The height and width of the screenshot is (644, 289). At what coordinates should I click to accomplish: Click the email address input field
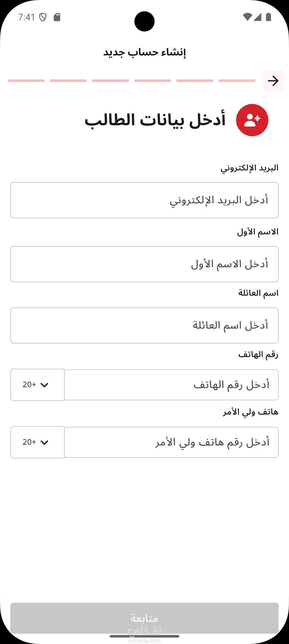point(144,200)
